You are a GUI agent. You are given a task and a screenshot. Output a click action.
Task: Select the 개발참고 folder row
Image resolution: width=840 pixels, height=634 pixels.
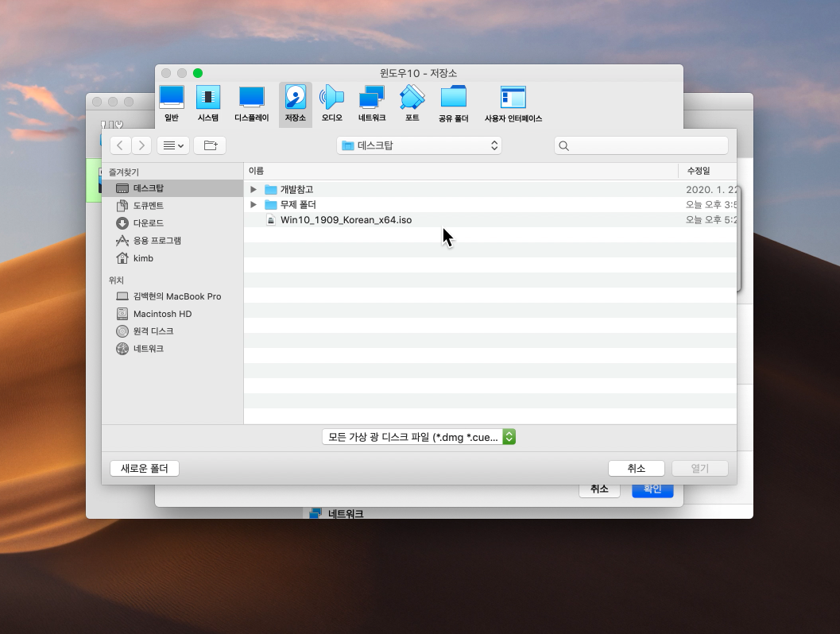(490, 190)
